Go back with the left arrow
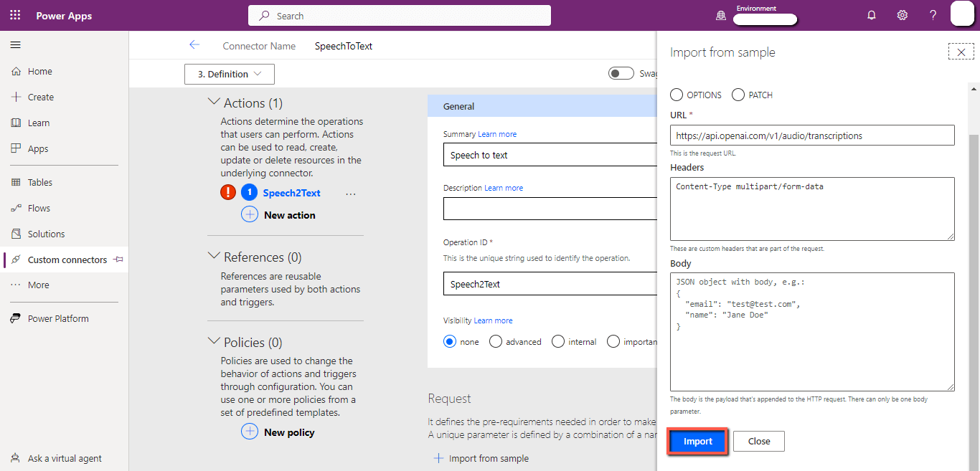 (194, 45)
